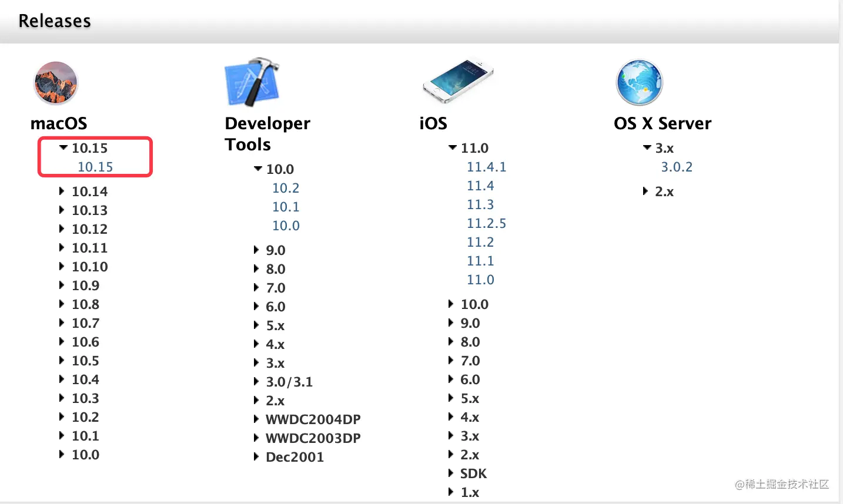
Task: Click the OS X Server heading
Action: (663, 123)
